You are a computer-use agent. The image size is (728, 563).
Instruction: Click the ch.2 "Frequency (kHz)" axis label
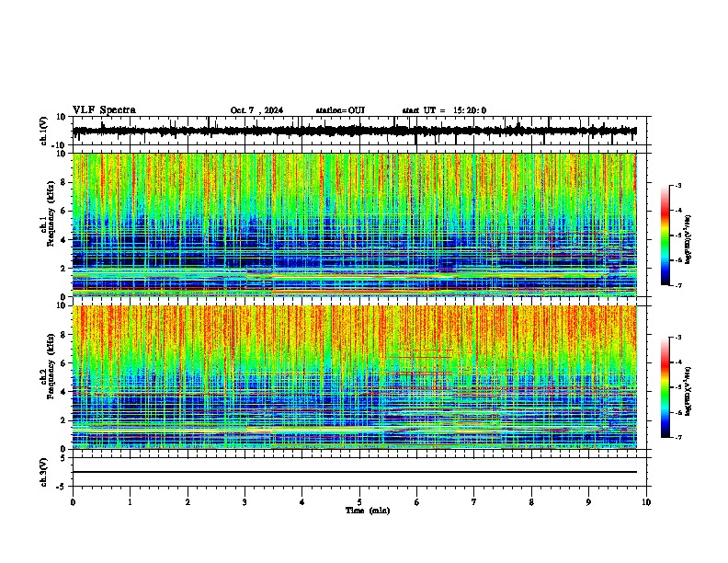(x=51, y=366)
